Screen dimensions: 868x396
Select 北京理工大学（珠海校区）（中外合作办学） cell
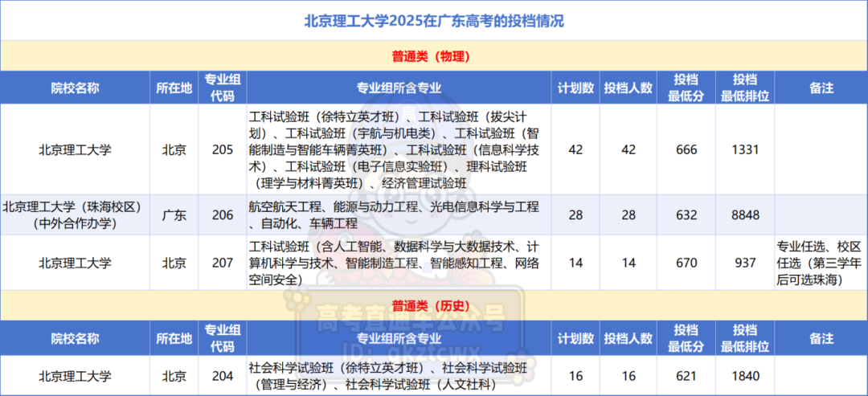75,214
